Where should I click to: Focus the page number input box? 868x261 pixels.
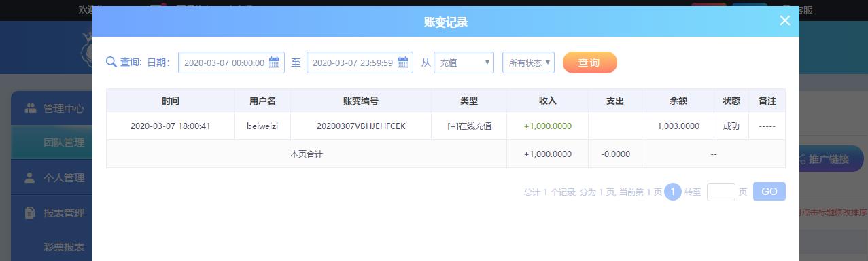(721, 192)
